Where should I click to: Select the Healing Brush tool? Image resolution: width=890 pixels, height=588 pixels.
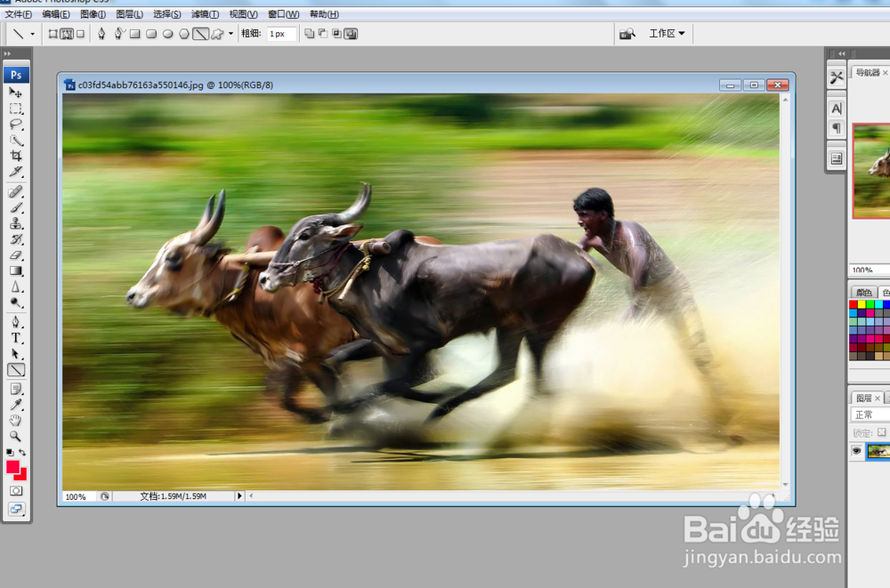coord(16,192)
